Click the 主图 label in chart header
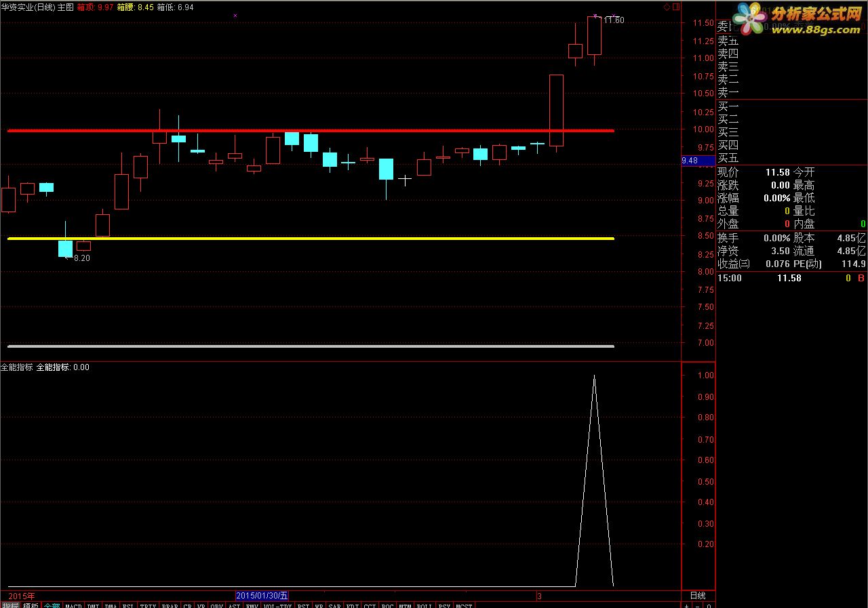Screen dimensions: 868x608 pyautogui.click(x=66, y=7)
